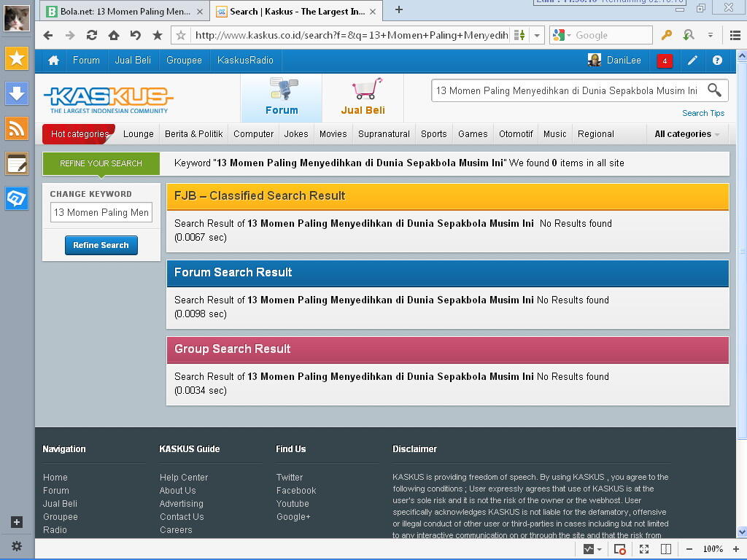Expand the address bar history dropdown
The width and height of the screenshot is (747, 560).
[x=537, y=35]
